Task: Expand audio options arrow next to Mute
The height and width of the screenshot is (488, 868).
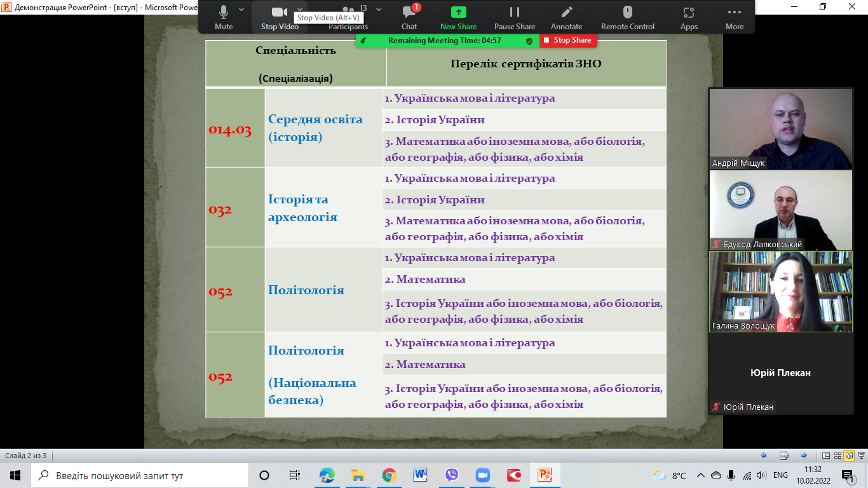Action: tap(241, 10)
